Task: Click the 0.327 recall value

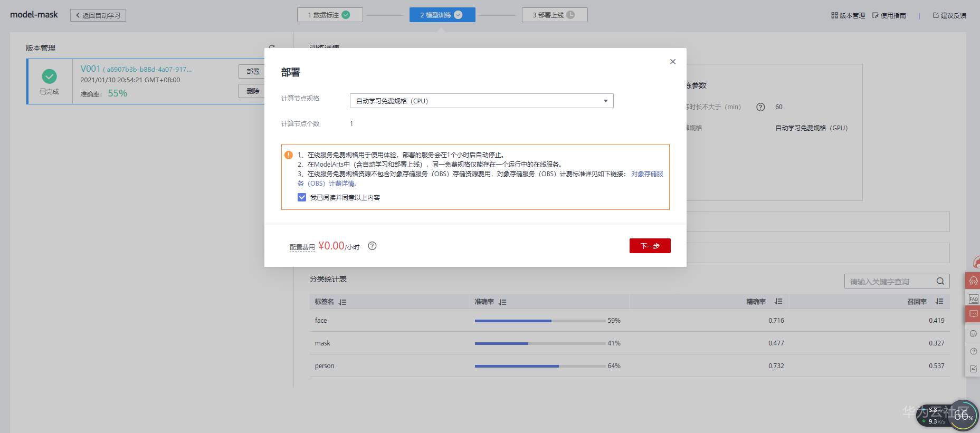Action: point(937,343)
